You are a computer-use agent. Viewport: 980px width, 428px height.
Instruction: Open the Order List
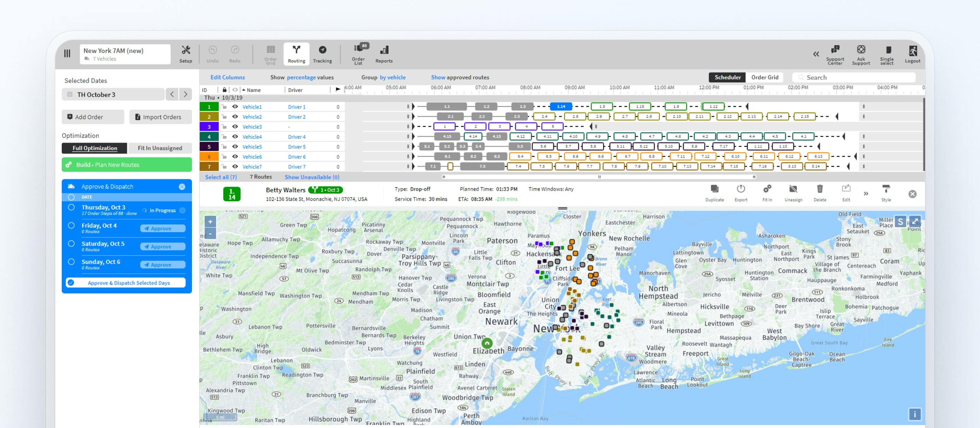click(x=359, y=54)
